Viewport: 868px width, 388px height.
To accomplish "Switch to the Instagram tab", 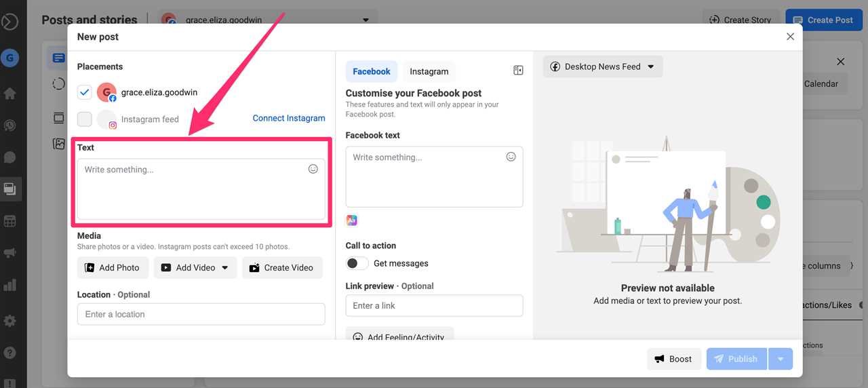I will tap(429, 71).
